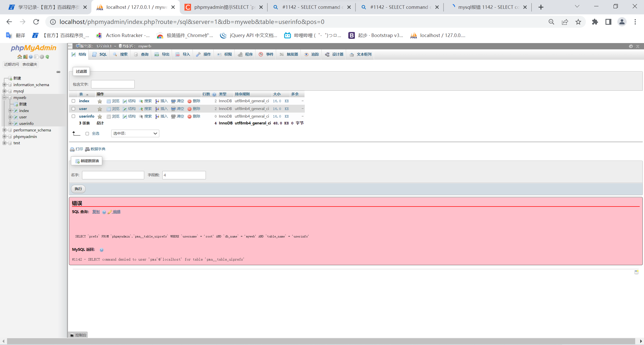Viewport: 644px width, 345px height.
Task: Click 打印 print link
Action: 77,149
